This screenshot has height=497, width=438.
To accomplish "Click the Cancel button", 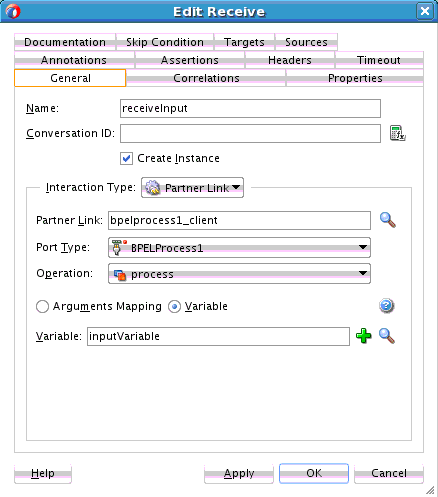I will (x=389, y=473).
